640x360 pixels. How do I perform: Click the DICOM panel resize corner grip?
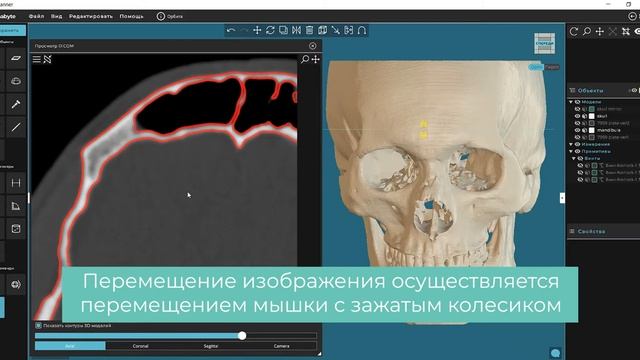[x=319, y=354]
